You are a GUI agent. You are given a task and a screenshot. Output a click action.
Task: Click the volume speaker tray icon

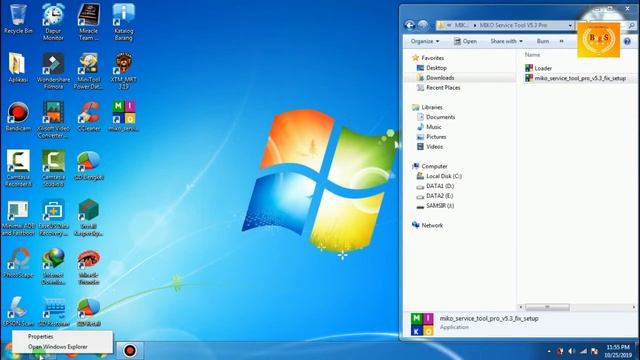point(571,351)
